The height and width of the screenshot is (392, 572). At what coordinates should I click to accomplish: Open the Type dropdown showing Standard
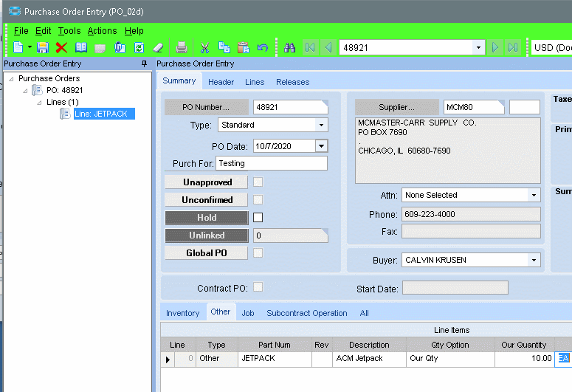[321, 125]
